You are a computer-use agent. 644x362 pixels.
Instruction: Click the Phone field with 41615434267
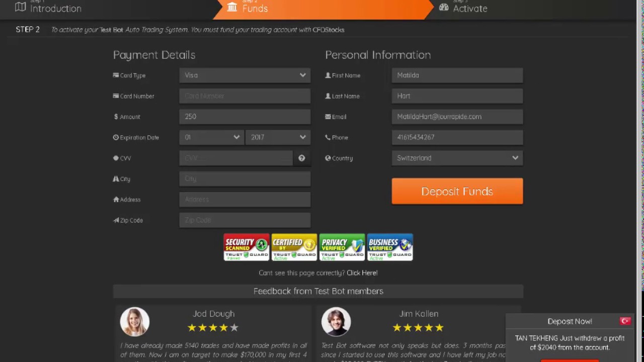point(457,137)
